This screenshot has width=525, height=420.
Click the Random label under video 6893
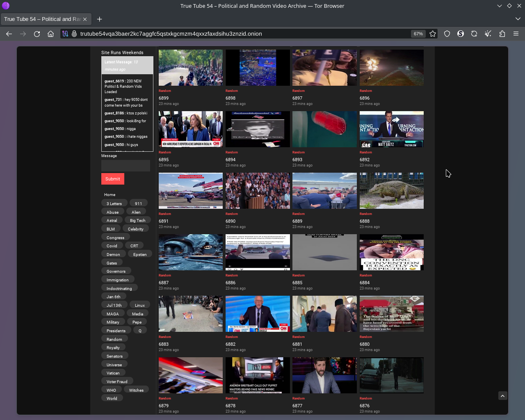(x=299, y=152)
